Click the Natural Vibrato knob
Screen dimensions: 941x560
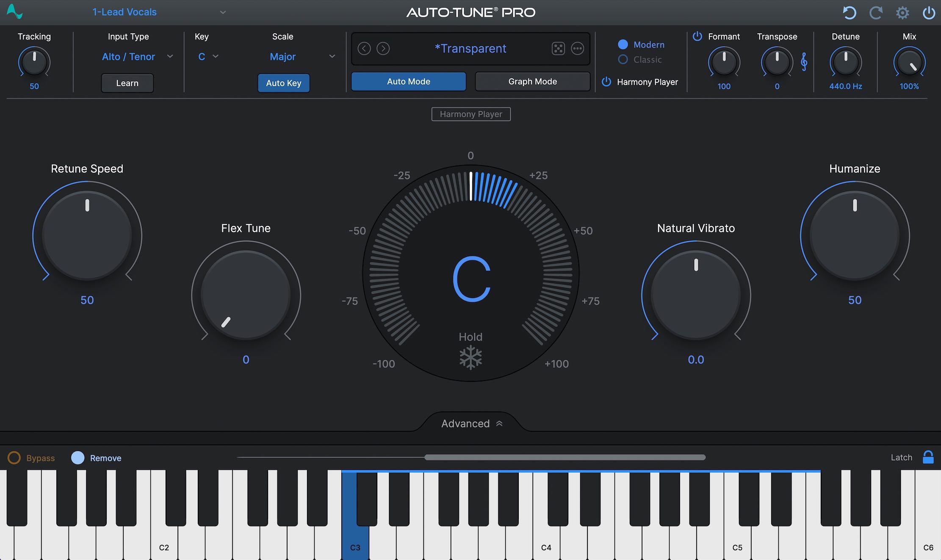click(696, 295)
